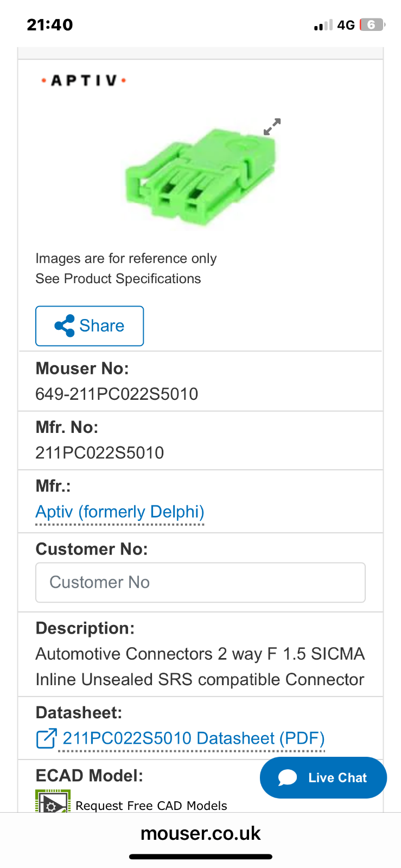Screen dimensions: 401x868
Task: Focus the Customer No text field
Action: pos(200,582)
